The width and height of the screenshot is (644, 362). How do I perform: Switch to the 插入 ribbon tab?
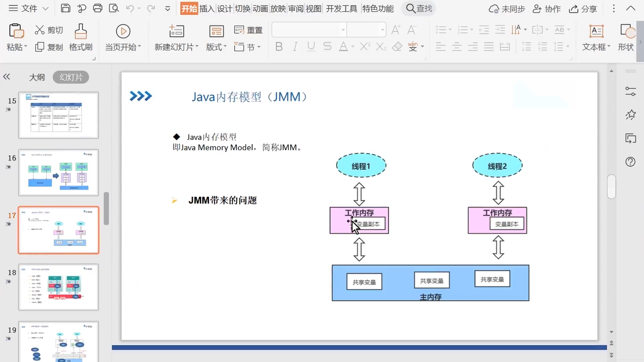tap(207, 8)
